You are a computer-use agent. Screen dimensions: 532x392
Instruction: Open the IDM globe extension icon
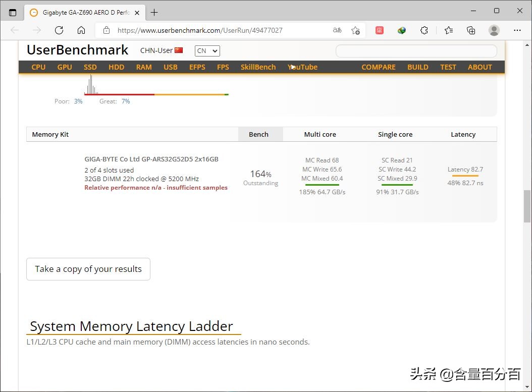coord(401,30)
